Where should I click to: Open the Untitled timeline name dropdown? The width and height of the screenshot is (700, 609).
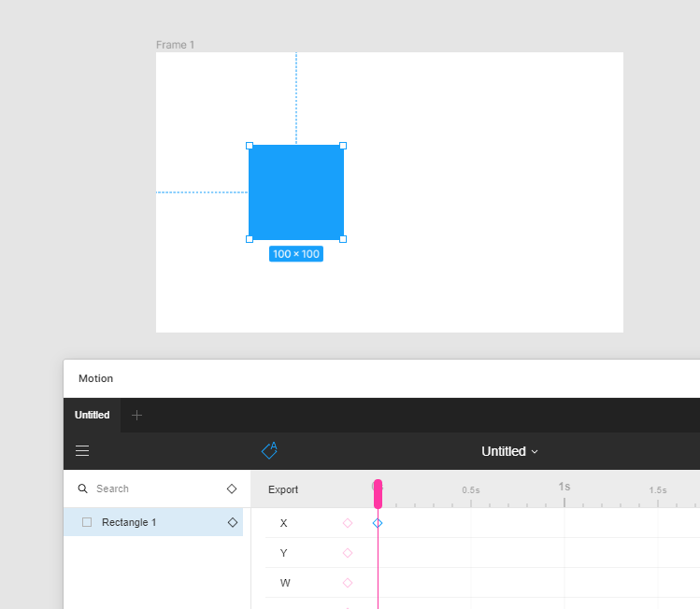click(x=509, y=451)
